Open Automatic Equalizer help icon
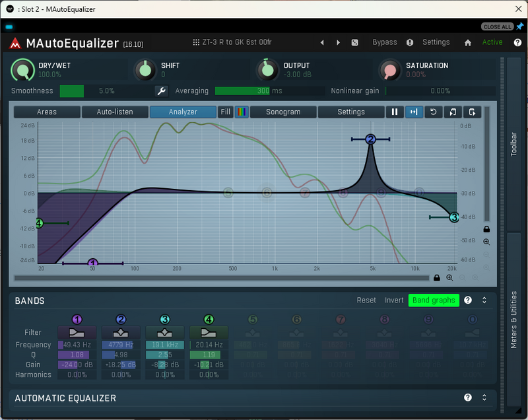The height and width of the screenshot is (420, 528). pyautogui.click(x=468, y=398)
